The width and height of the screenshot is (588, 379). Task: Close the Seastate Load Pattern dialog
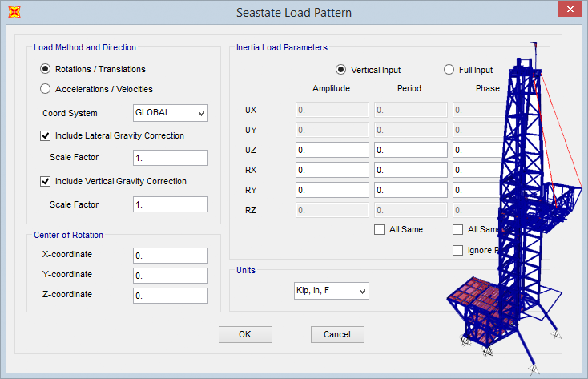point(568,11)
